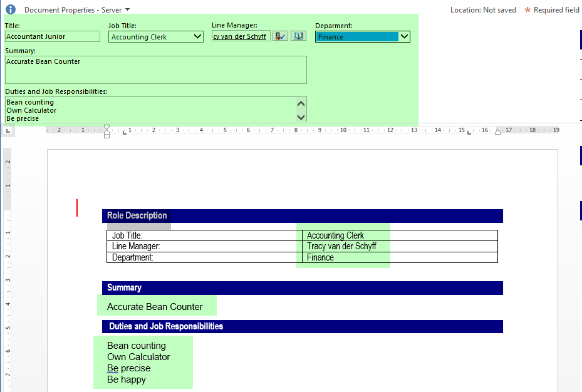The height and width of the screenshot is (392, 582).
Task: Click the Finance cell in the document table
Action: [x=320, y=257]
